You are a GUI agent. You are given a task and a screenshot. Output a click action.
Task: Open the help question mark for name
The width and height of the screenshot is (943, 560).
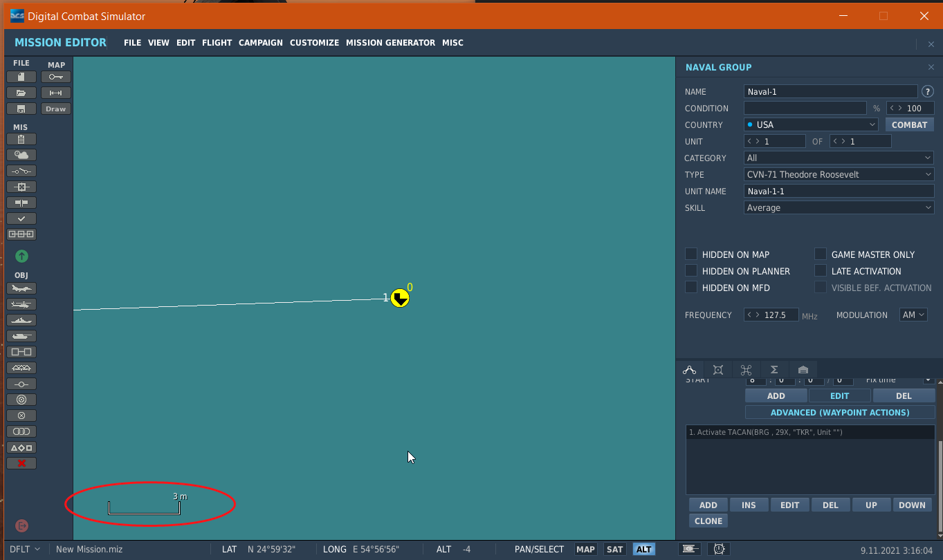click(928, 91)
